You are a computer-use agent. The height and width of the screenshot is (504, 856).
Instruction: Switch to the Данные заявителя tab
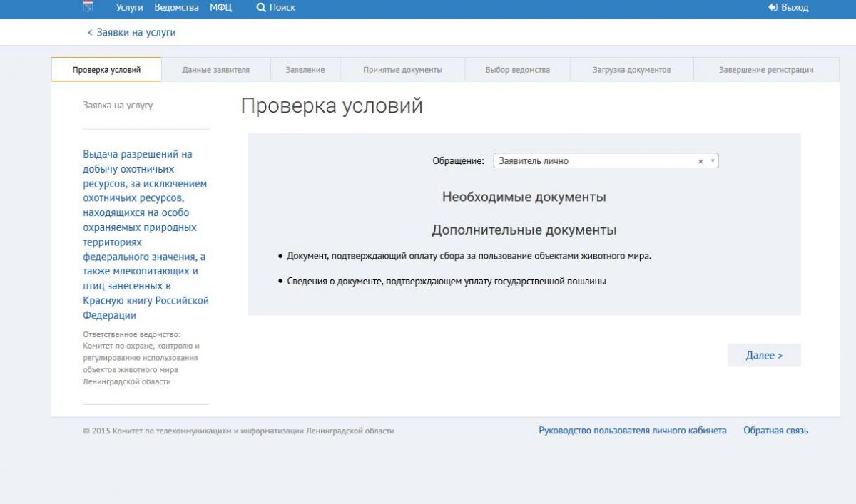pos(215,70)
